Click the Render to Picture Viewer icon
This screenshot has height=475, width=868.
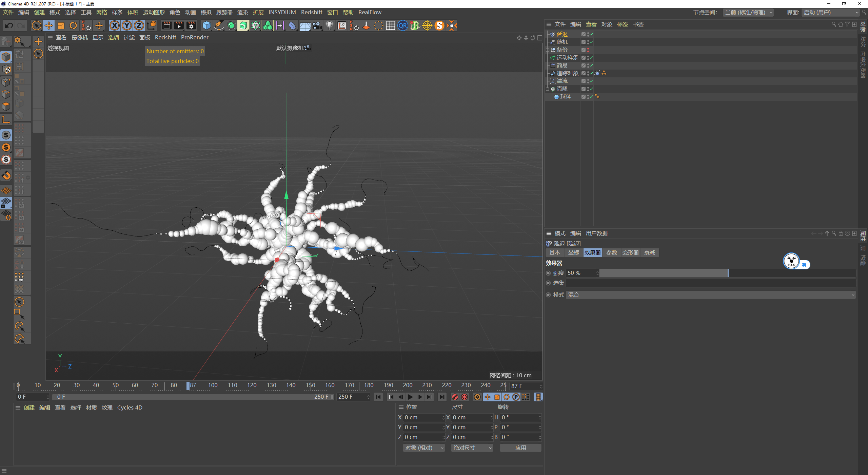179,25
